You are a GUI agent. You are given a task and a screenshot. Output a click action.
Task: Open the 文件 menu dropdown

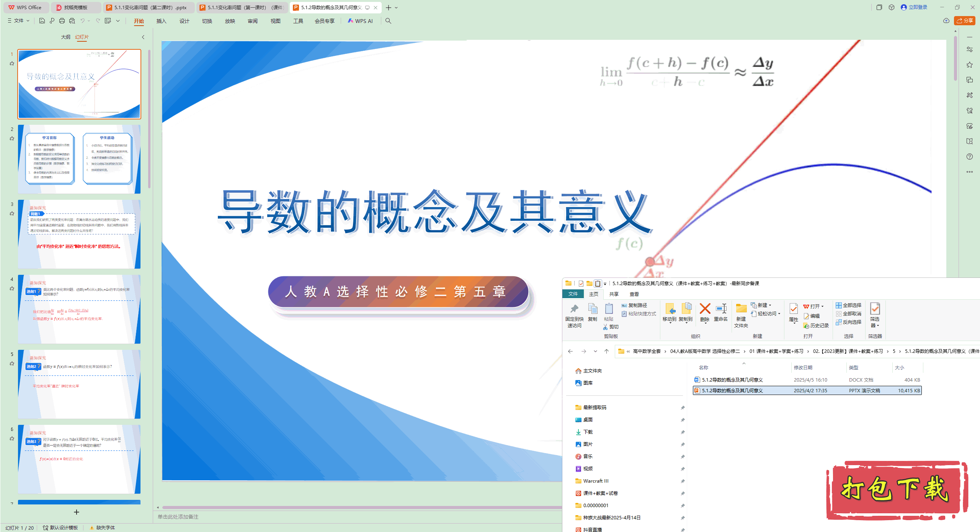click(x=19, y=21)
